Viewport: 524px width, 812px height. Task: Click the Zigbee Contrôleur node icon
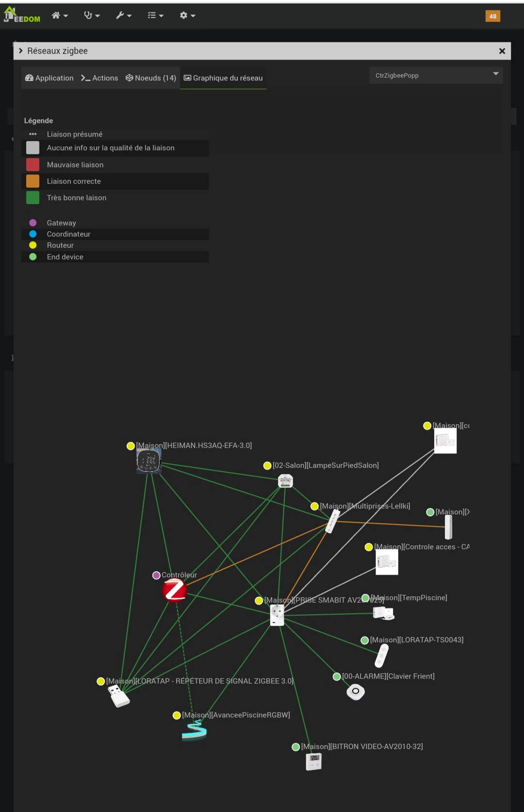[175, 590]
